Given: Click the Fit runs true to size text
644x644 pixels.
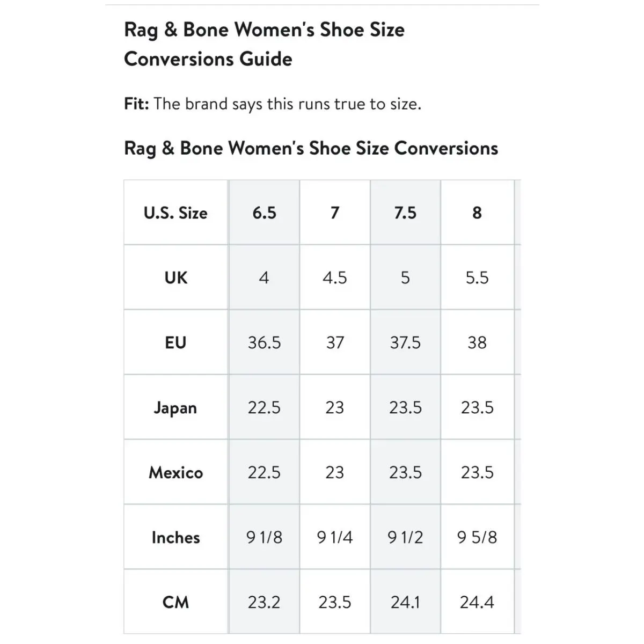Looking at the screenshot, I should (273, 104).
